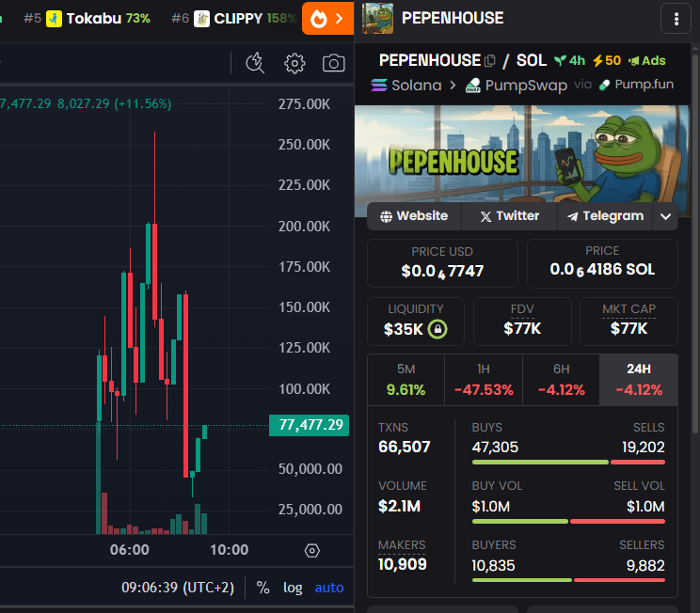Screen dimensions: 700x613
Task: Copy PEPENHOUSE token address icon
Action: pos(490,61)
